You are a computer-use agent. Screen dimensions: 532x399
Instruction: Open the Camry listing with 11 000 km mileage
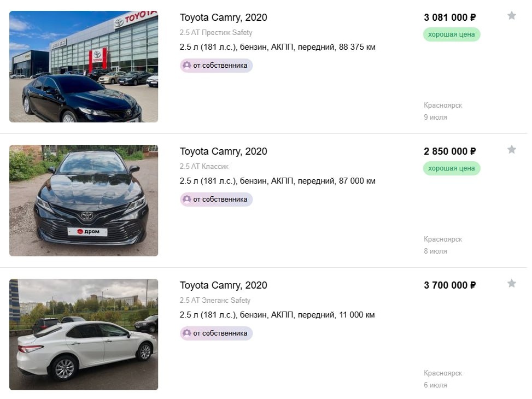coord(223,285)
